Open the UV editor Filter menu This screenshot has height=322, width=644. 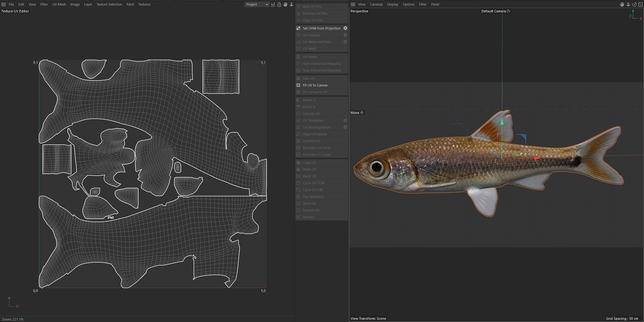[44, 4]
